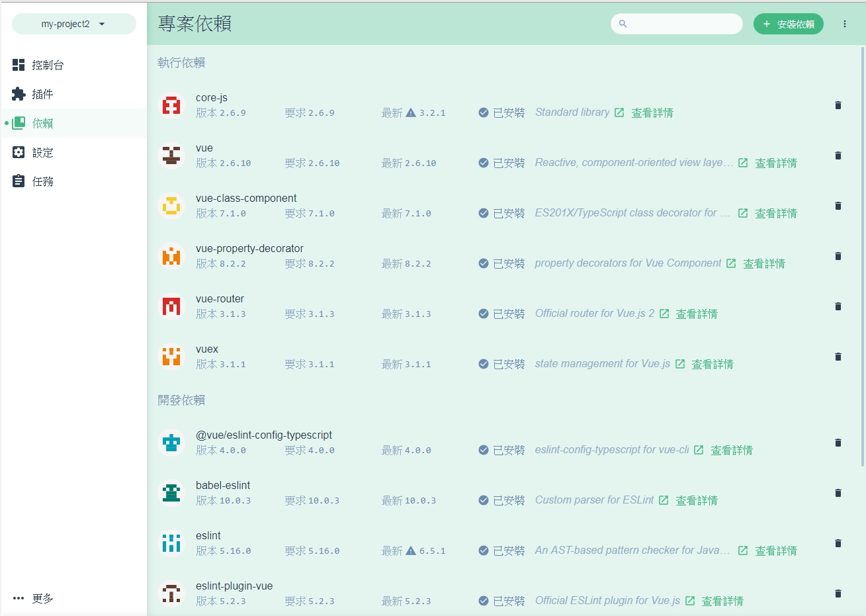Delete the babel-eslint dependency

[x=838, y=493]
